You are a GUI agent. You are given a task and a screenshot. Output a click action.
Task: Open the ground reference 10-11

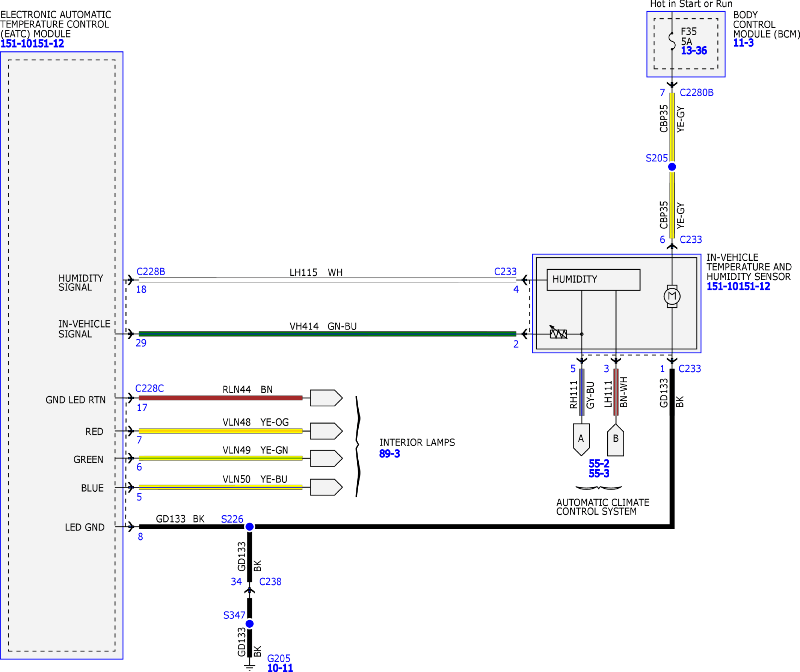280,667
